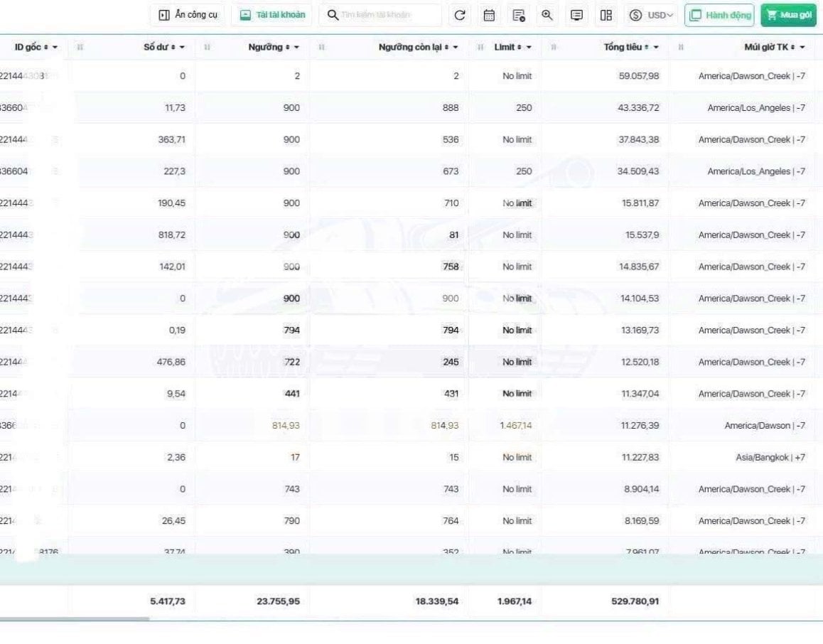This screenshot has width=823, height=644.
Task: Click balance cell 190,45
Action: pos(171,203)
